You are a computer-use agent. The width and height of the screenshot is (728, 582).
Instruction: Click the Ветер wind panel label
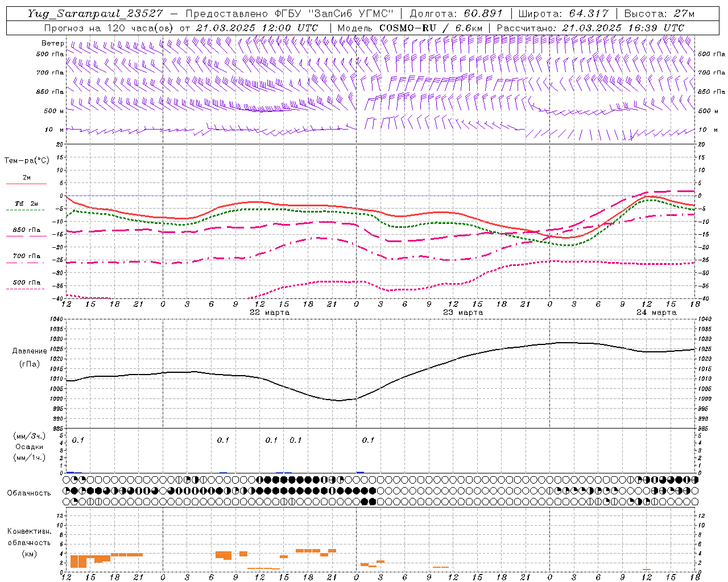[53, 43]
